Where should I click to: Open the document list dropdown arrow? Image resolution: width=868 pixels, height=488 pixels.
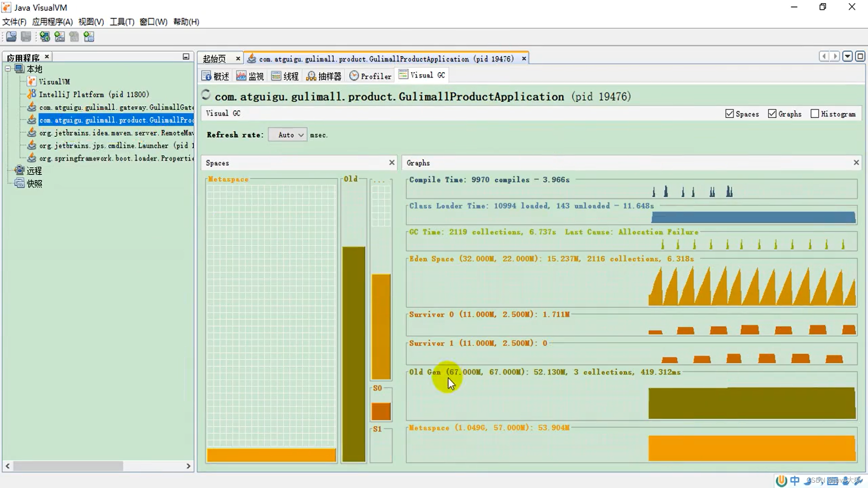click(x=848, y=56)
